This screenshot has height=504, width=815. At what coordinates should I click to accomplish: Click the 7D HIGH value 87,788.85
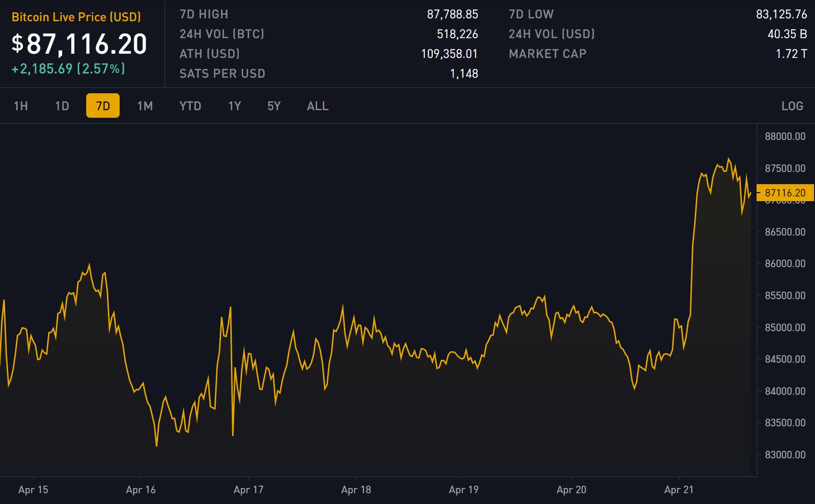[x=452, y=14]
